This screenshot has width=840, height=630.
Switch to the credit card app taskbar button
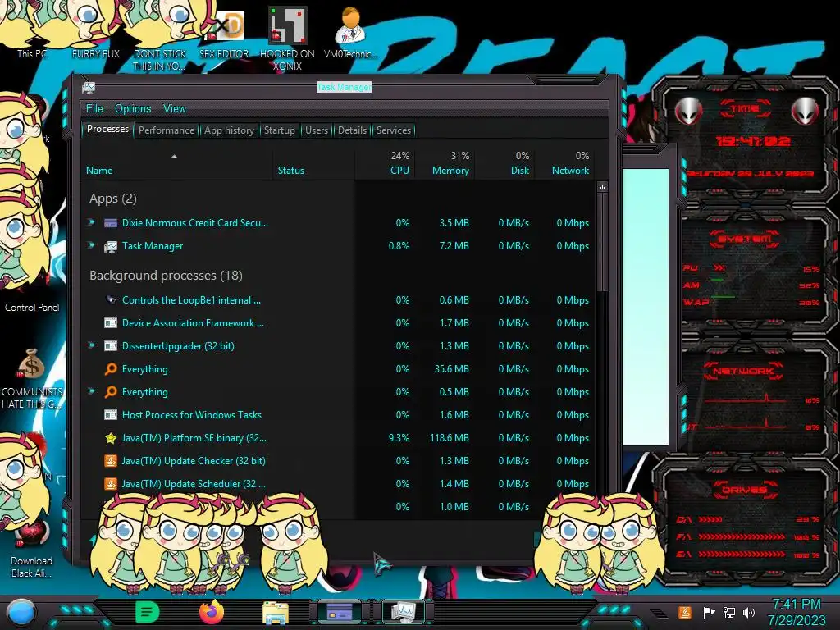[340, 612]
